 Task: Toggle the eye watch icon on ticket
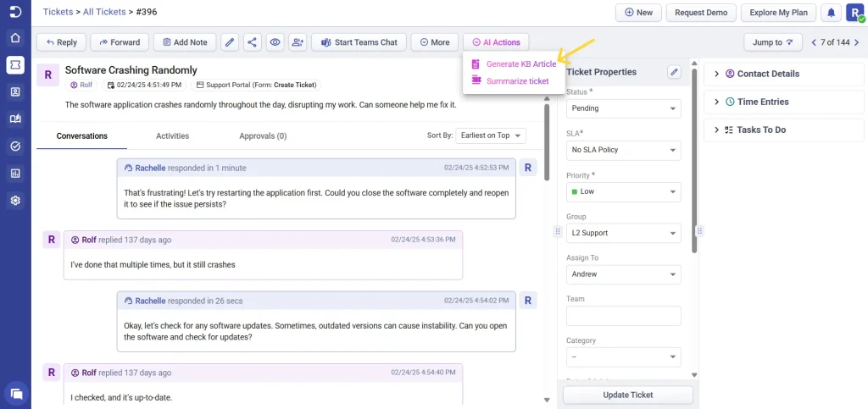(275, 42)
